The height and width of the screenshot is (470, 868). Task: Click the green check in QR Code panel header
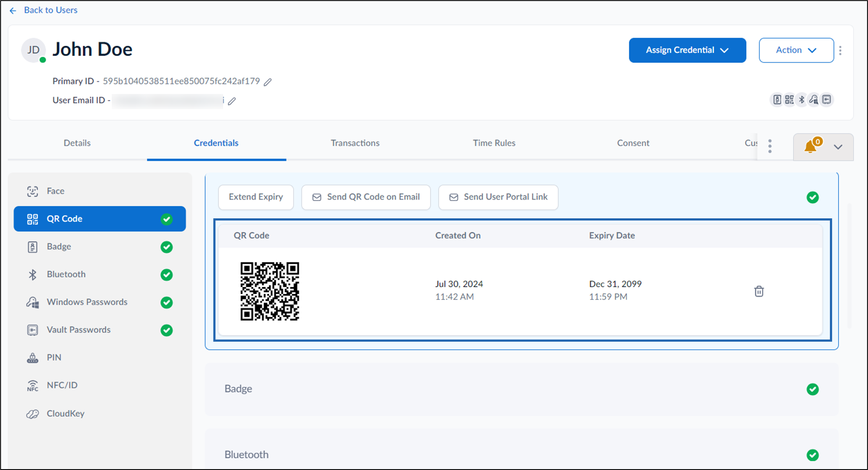[x=813, y=198]
